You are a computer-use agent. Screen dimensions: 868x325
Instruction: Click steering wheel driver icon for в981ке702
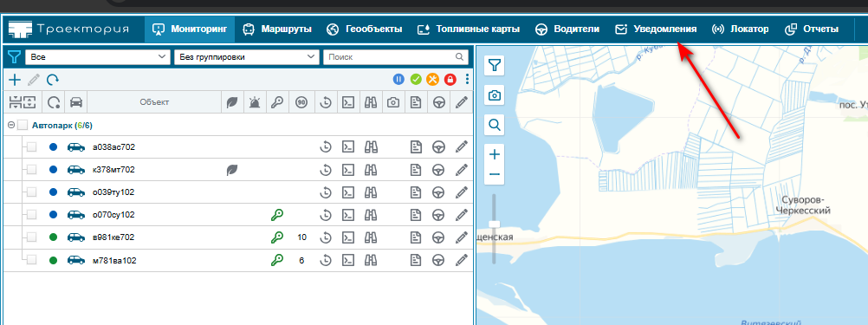click(x=439, y=237)
